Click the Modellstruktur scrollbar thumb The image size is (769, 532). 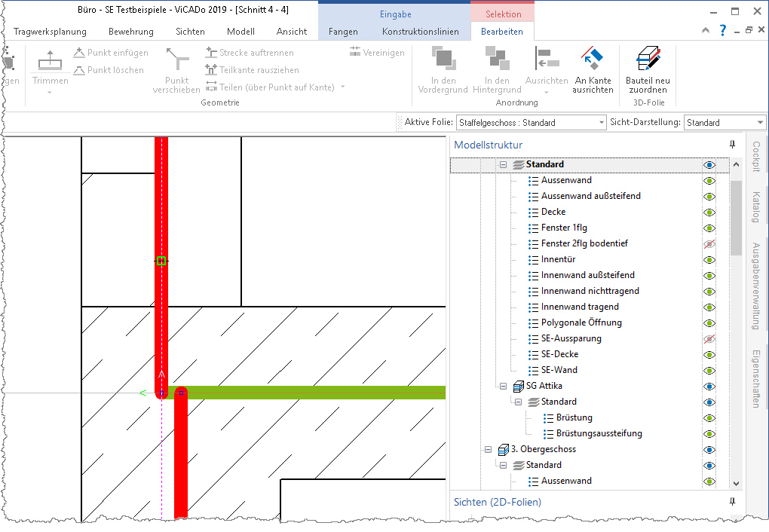tap(736, 218)
